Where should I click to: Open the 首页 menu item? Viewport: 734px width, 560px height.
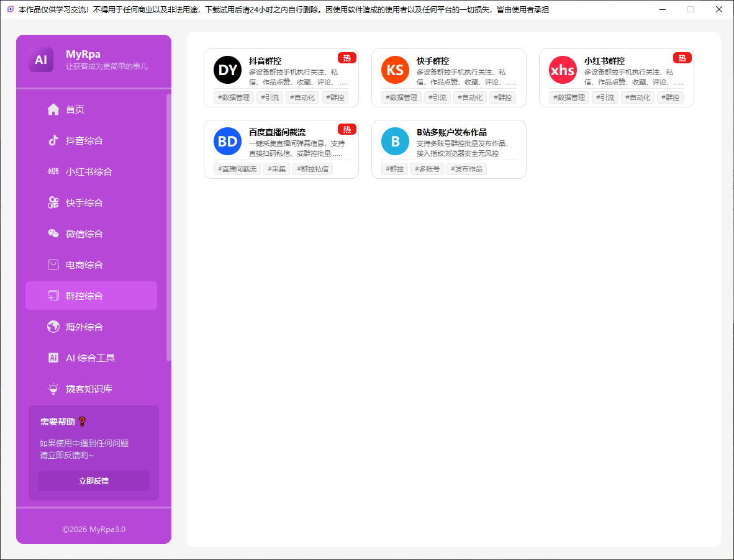[x=91, y=109]
